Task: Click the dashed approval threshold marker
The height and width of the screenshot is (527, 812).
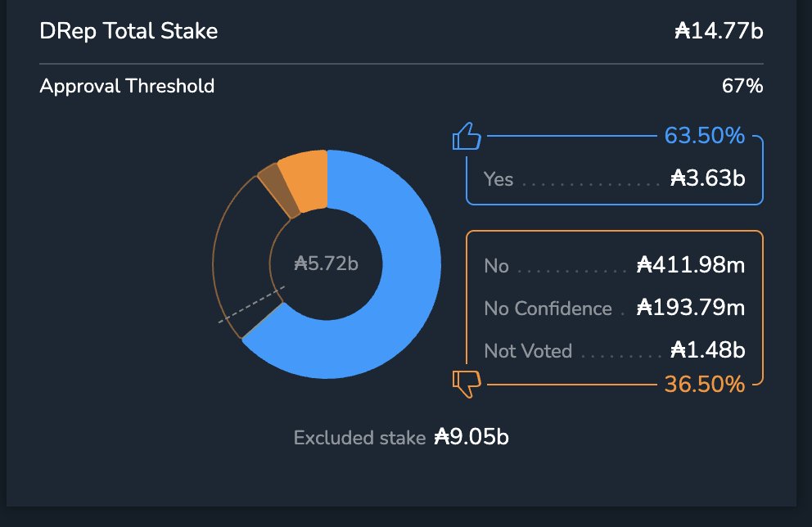Action: pos(251,304)
